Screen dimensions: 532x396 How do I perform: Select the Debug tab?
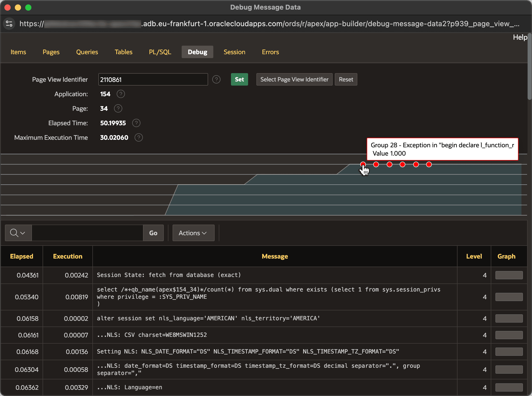[197, 52]
